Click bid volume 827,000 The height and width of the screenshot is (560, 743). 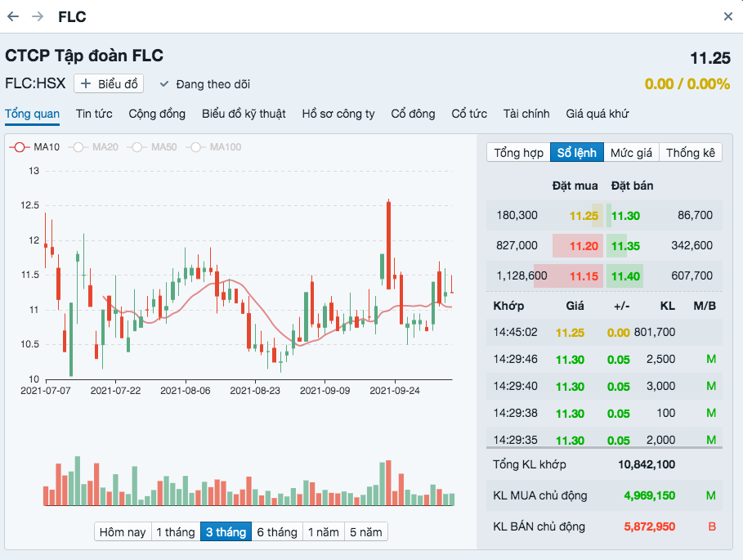click(517, 245)
